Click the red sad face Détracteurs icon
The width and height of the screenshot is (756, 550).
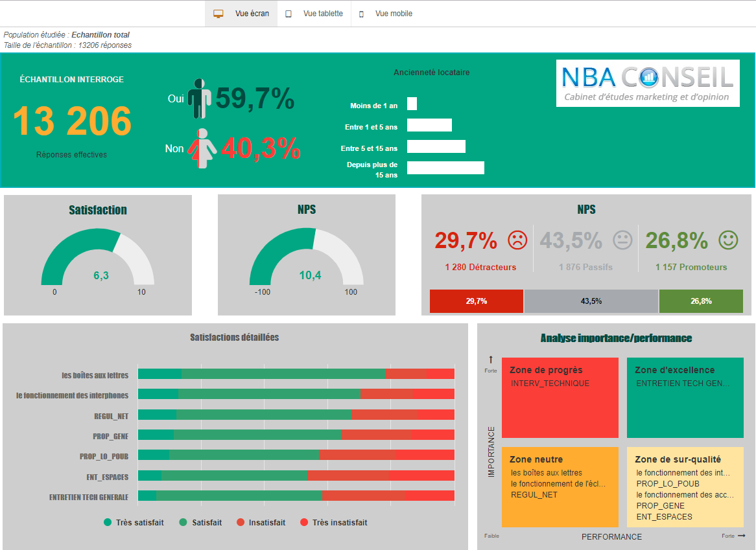517,240
